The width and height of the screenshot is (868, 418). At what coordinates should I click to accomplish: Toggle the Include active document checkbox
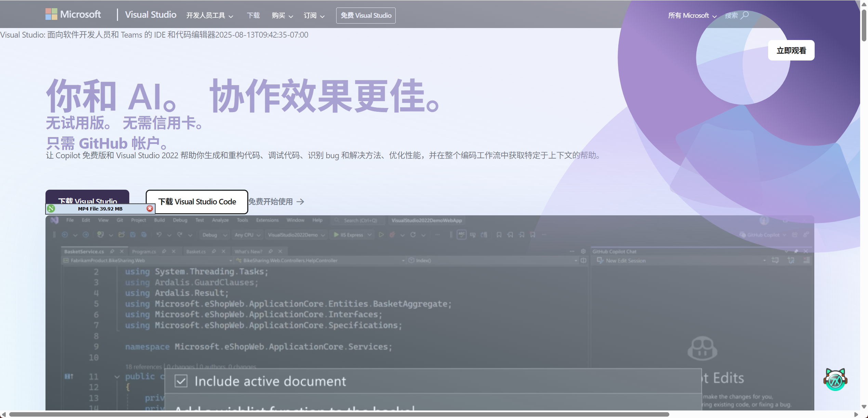point(181,381)
